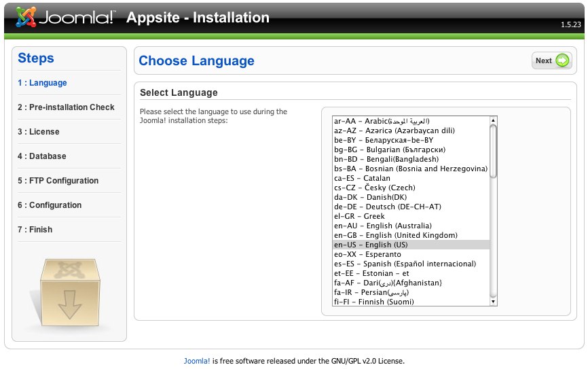Click the language list scroll down arrow
The image size is (588, 369).
(493, 302)
